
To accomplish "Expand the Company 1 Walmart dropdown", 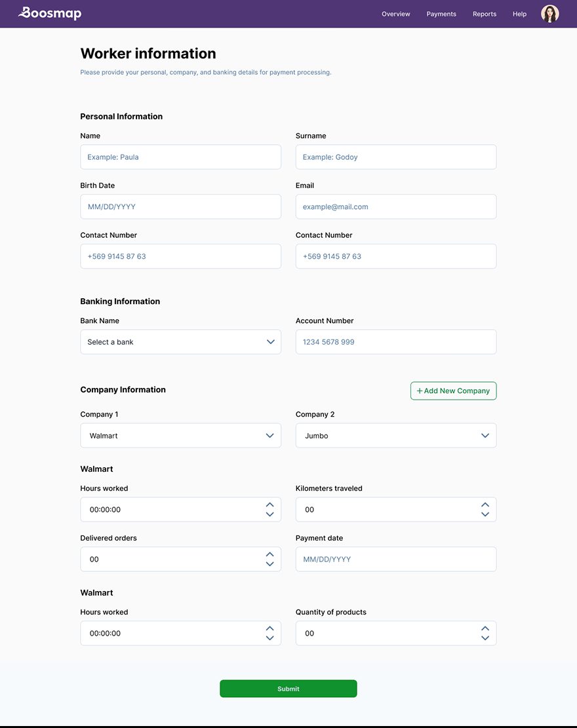I will coord(181,436).
